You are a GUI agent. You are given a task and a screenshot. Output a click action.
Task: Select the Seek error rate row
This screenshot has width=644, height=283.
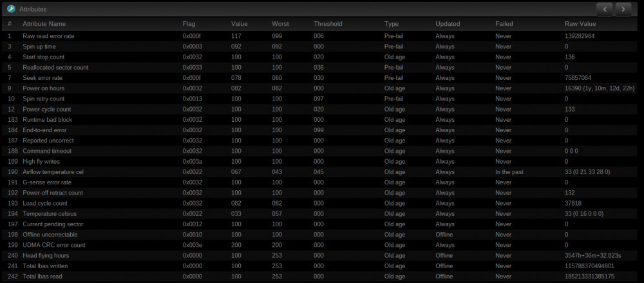point(319,78)
